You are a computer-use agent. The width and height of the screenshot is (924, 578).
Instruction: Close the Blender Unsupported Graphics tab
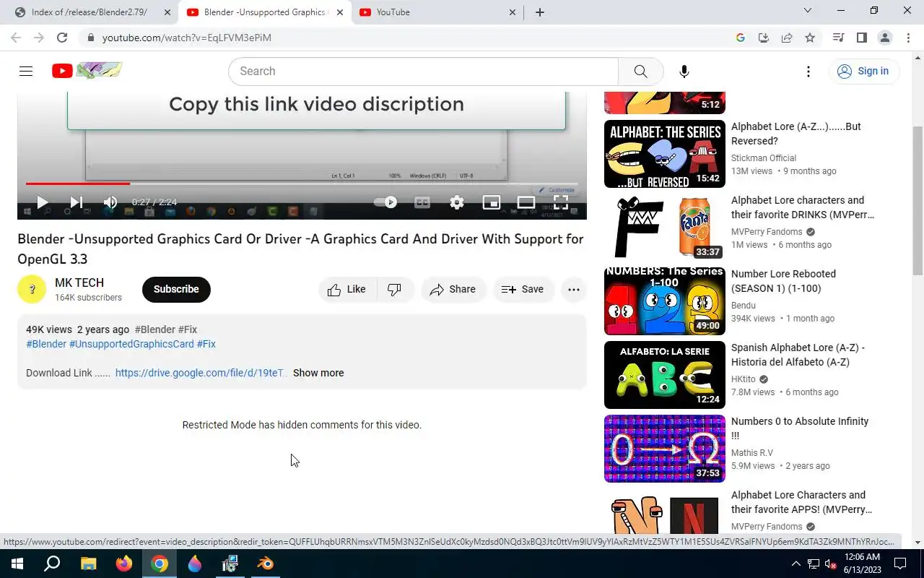[340, 12]
